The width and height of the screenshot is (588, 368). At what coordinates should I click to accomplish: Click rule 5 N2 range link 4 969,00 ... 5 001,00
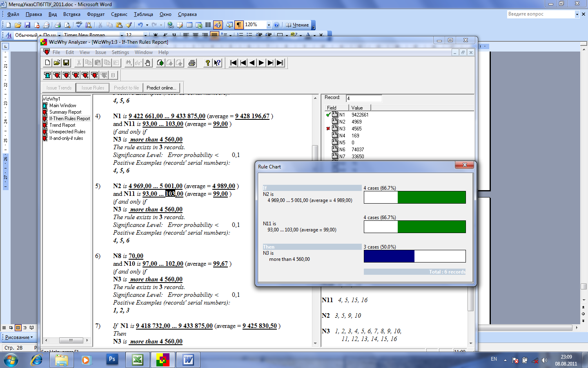(x=156, y=186)
